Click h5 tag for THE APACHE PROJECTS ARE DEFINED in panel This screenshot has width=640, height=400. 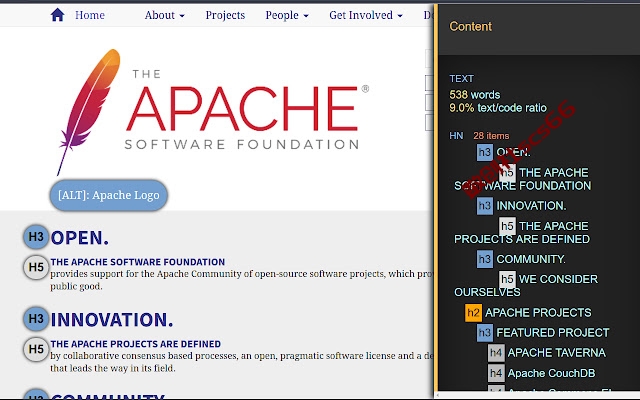pos(507,226)
